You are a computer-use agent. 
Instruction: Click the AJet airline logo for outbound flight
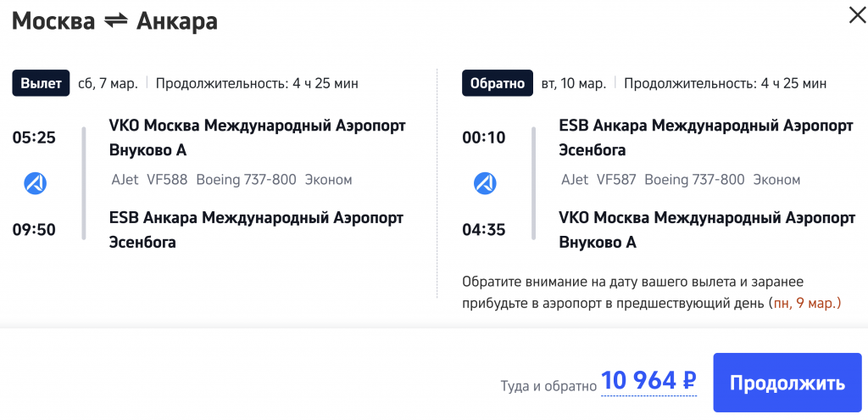point(36,182)
